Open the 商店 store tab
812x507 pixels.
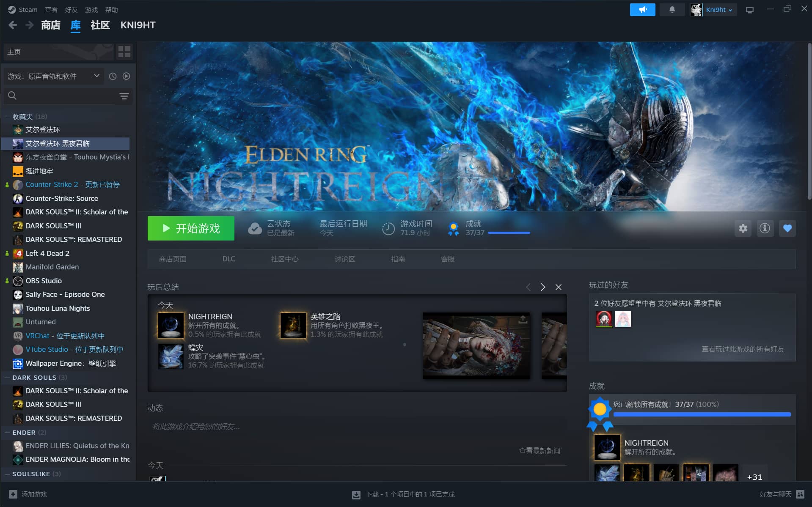click(50, 25)
